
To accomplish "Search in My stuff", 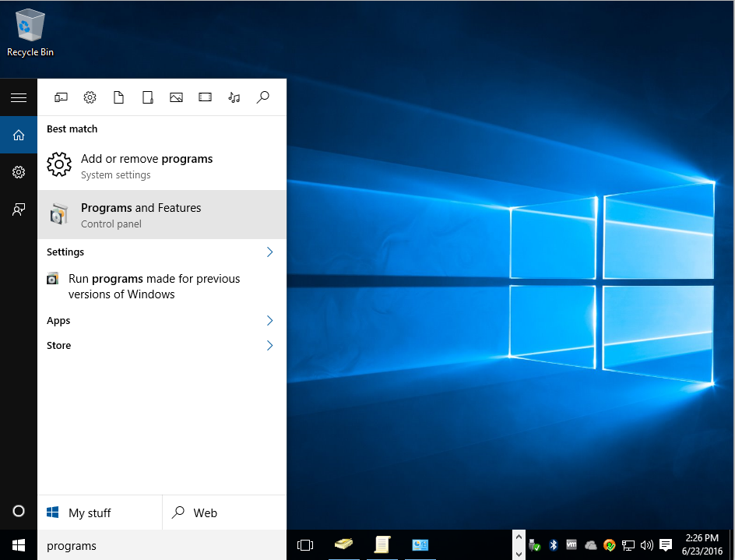I will [x=100, y=512].
